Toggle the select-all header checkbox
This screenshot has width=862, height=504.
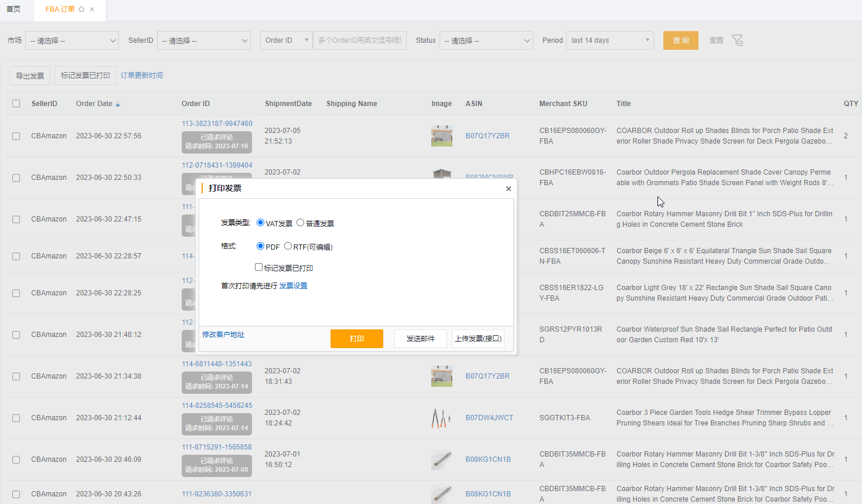tap(16, 104)
